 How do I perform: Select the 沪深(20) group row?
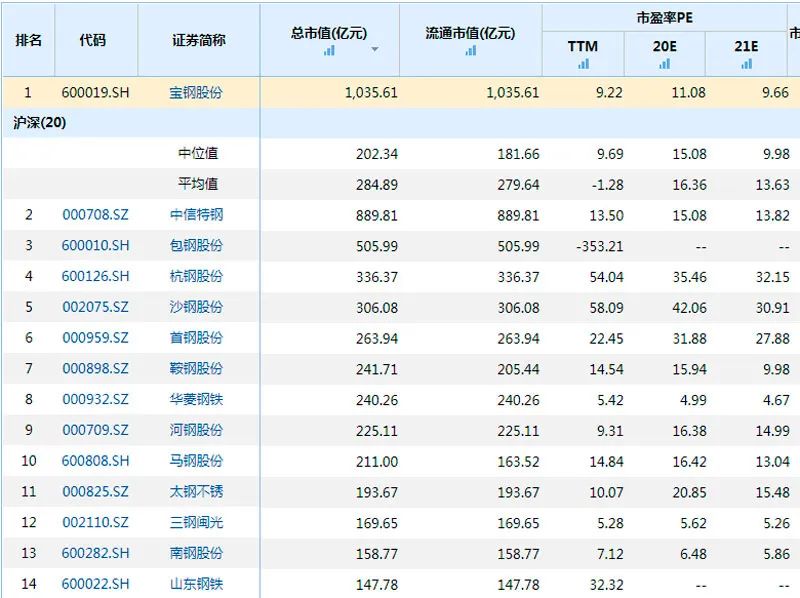coord(400,123)
